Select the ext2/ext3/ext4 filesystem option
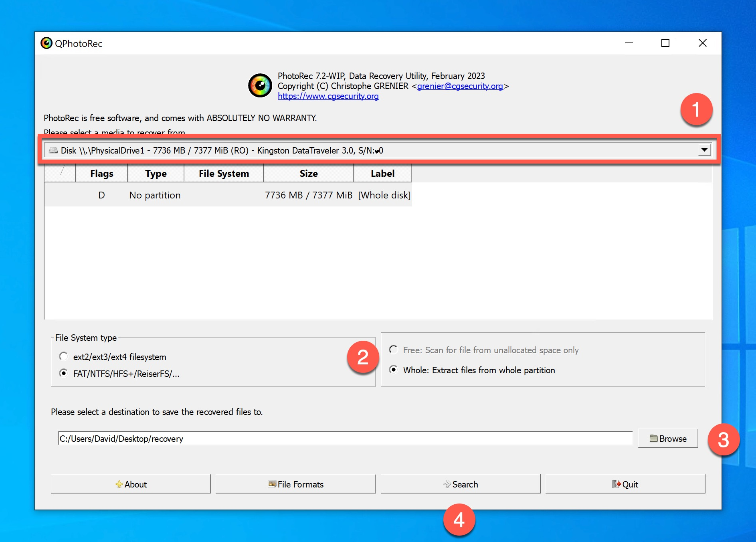This screenshot has height=542, width=756. [x=63, y=356]
